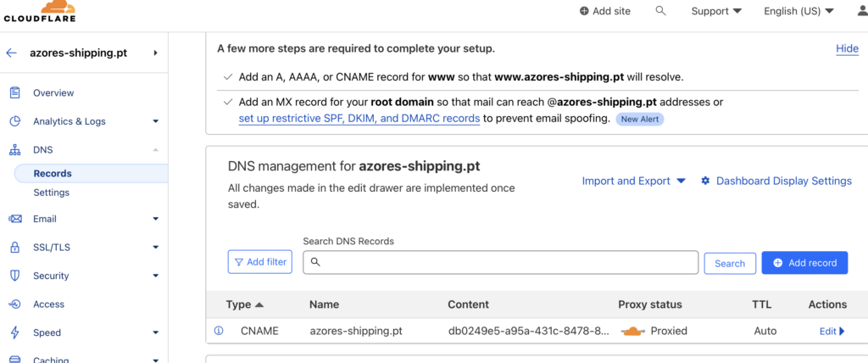Click the Speed lightning bolt icon
Viewport: 868px width, 363px height.
coord(15,332)
